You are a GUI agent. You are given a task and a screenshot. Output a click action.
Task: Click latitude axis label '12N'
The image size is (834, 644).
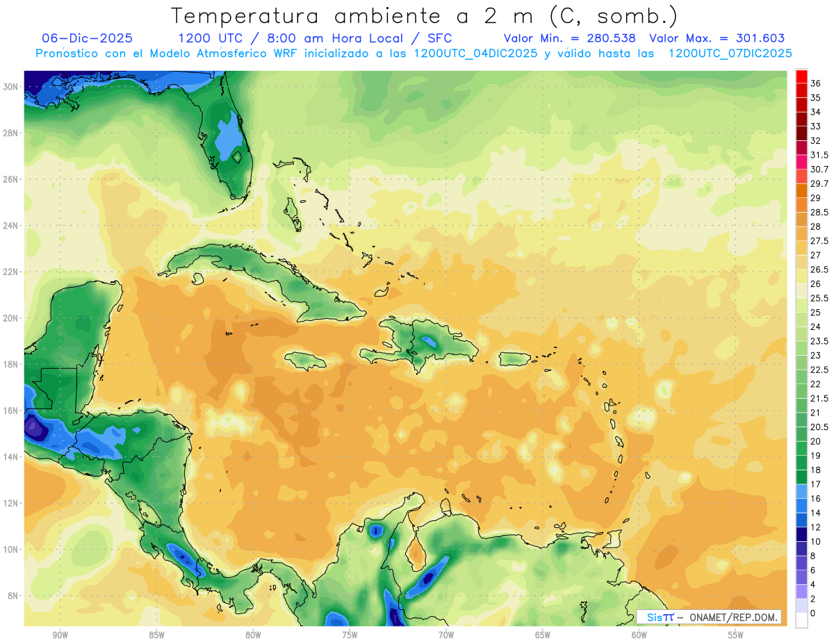click(11, 503)
